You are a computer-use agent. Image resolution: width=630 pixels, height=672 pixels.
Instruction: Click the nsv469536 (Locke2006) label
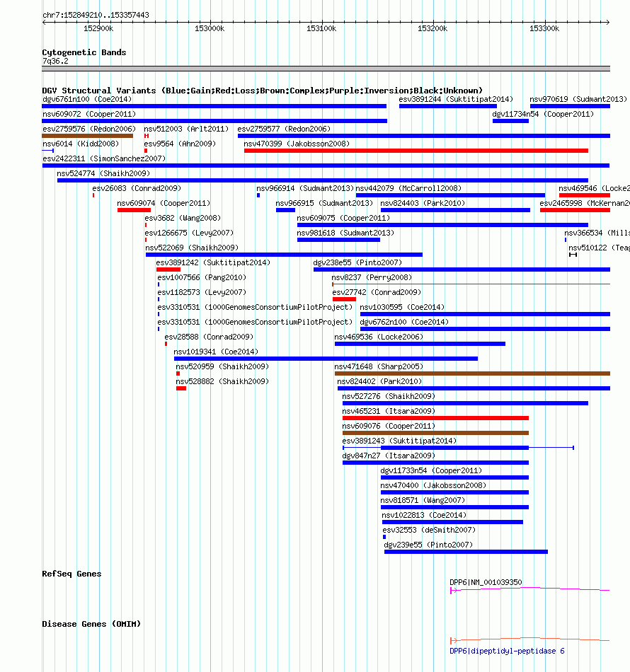point(379,337)
